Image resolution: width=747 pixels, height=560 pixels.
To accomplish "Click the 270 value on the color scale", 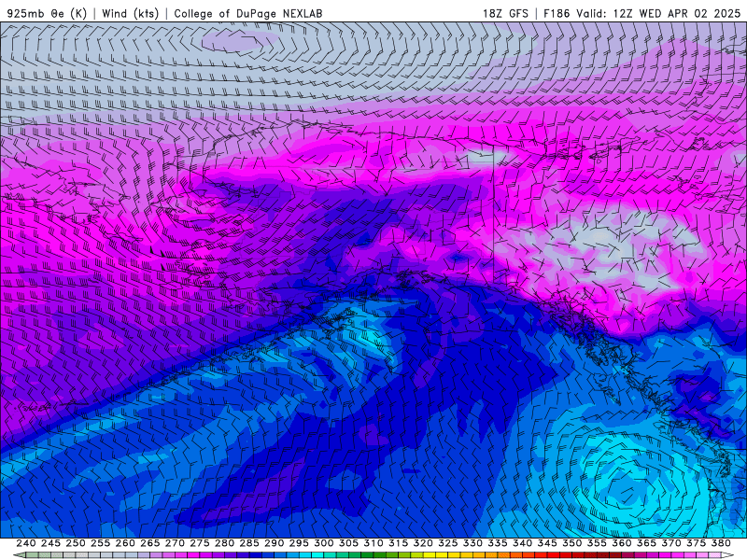I will coord(175,543).
